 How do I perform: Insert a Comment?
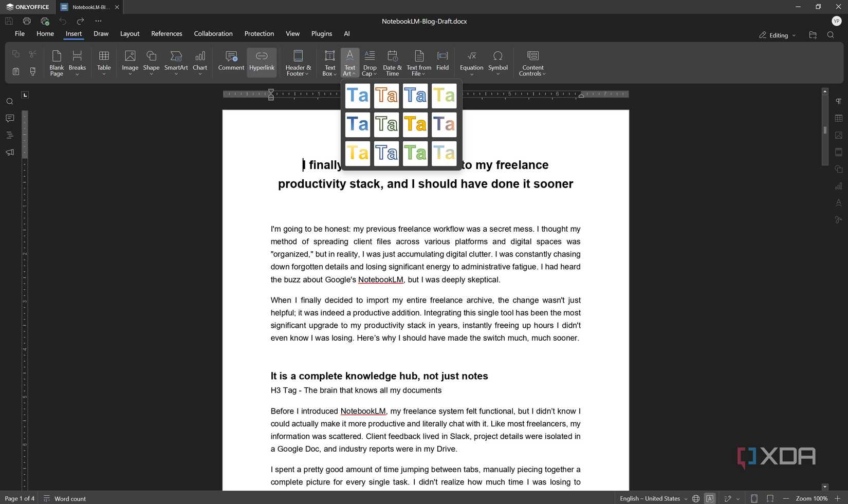[x=231, y=62]
